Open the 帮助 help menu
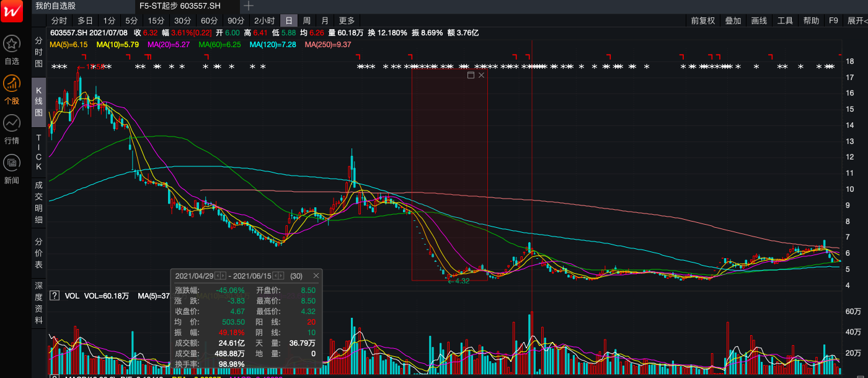The width and height of the screenshot is (868, 378). 811,20
